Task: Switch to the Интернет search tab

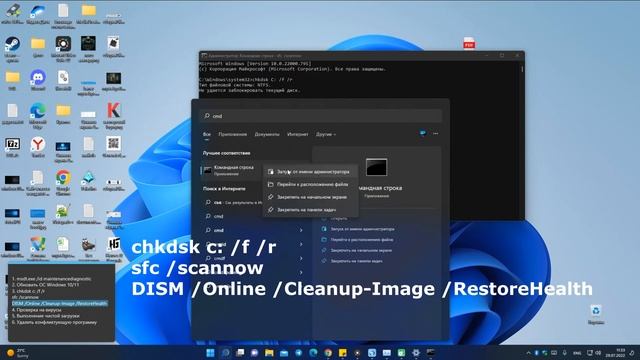Action: 298,134
